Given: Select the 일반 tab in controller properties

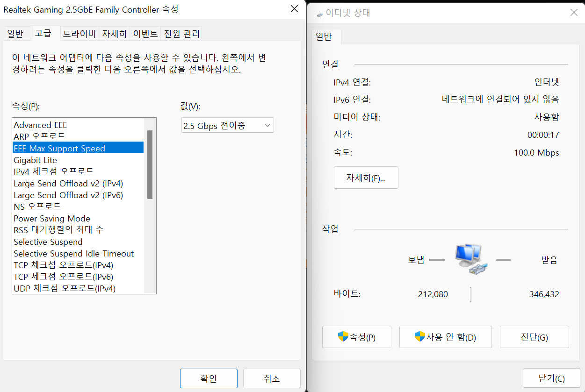Looking at the screenshot, I should 15,34.
